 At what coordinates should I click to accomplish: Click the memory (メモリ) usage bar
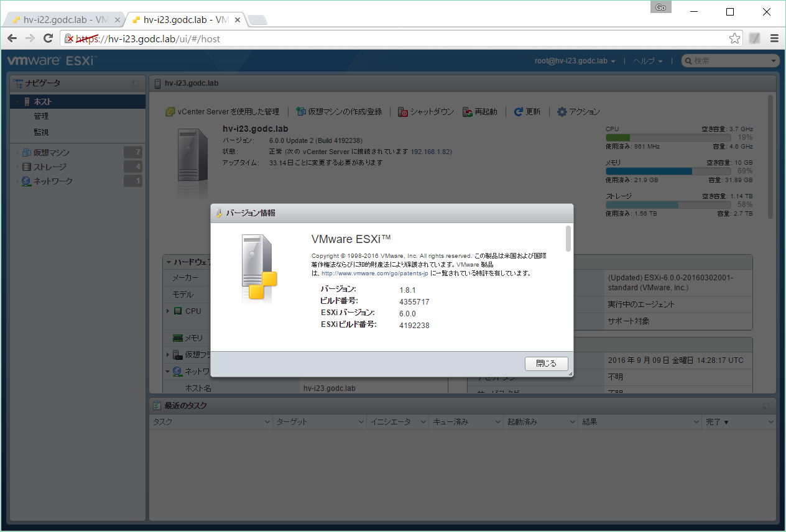(667, 171)
